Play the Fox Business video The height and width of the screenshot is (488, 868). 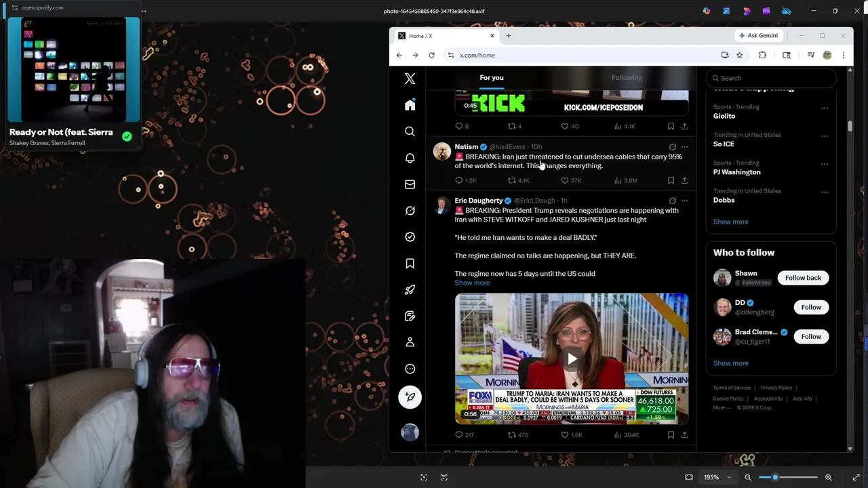[x=572, y=359]
